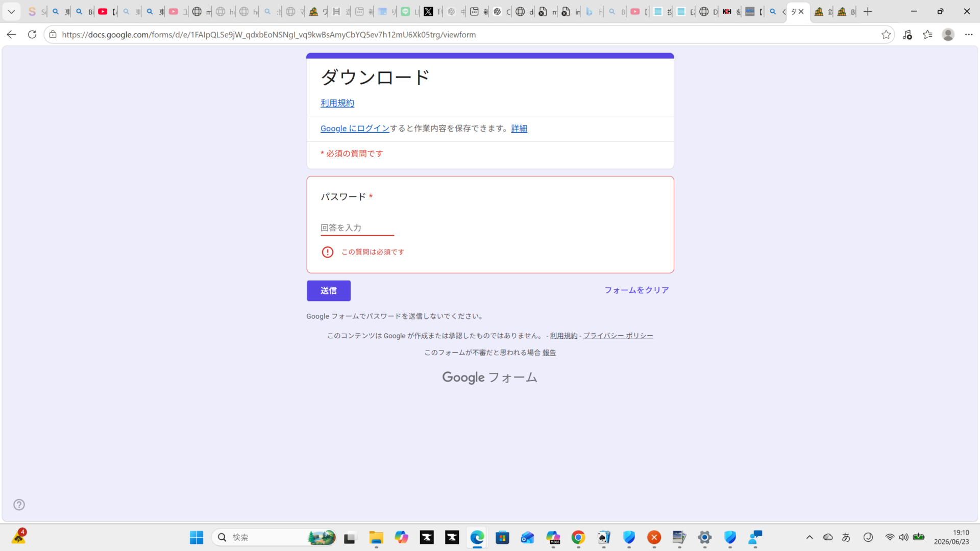The width and height of the screenshot is (980, 551).
Task: Click the browser back arrow
Action: click(x=11, y=34)
